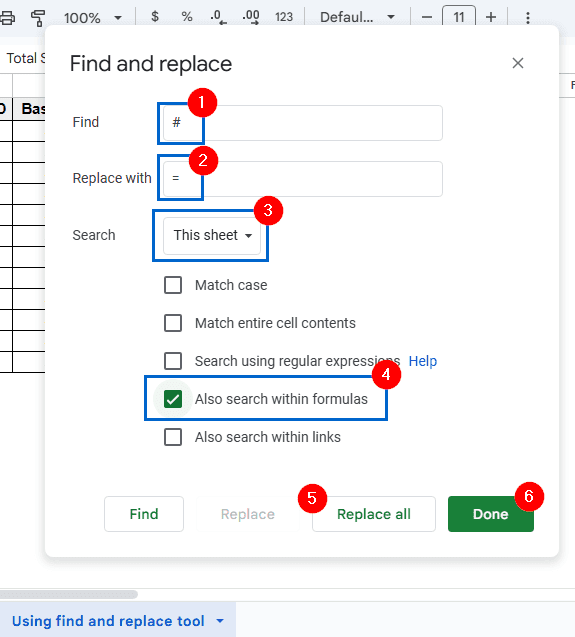Format as percent icon
The image size is (575, 637).
187,17
